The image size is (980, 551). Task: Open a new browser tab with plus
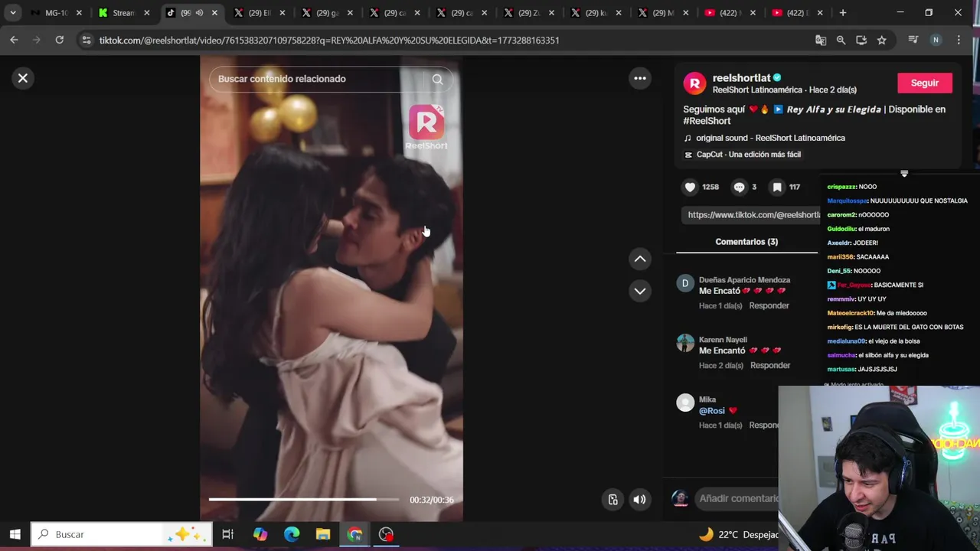pos(843,13)
